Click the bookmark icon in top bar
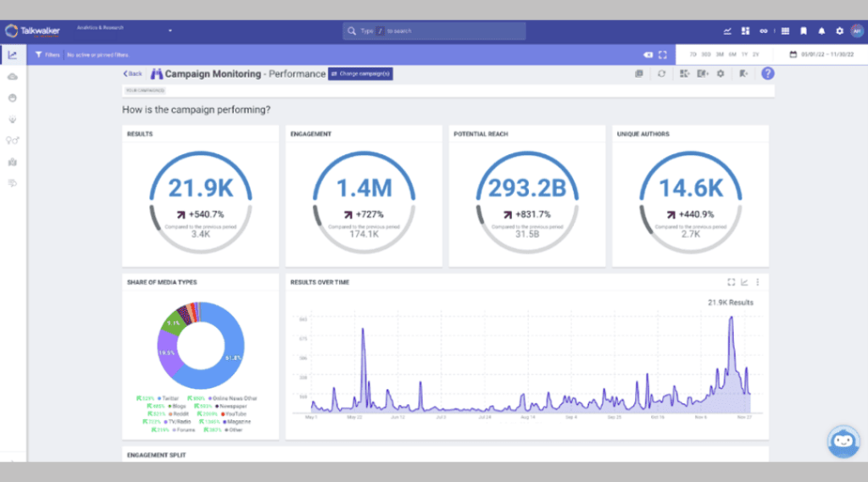 coord(804,31)
